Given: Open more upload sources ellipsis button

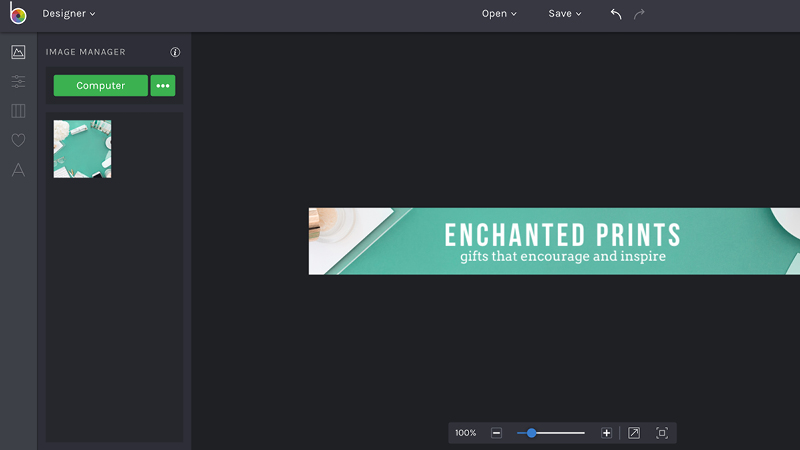Looking at the screenshot, I should coord(163,86).
